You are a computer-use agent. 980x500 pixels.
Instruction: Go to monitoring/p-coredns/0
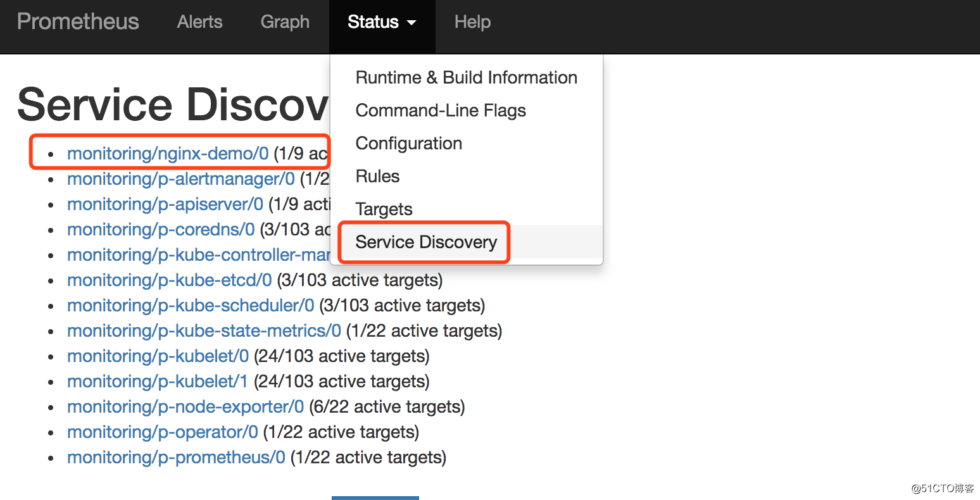161,229
